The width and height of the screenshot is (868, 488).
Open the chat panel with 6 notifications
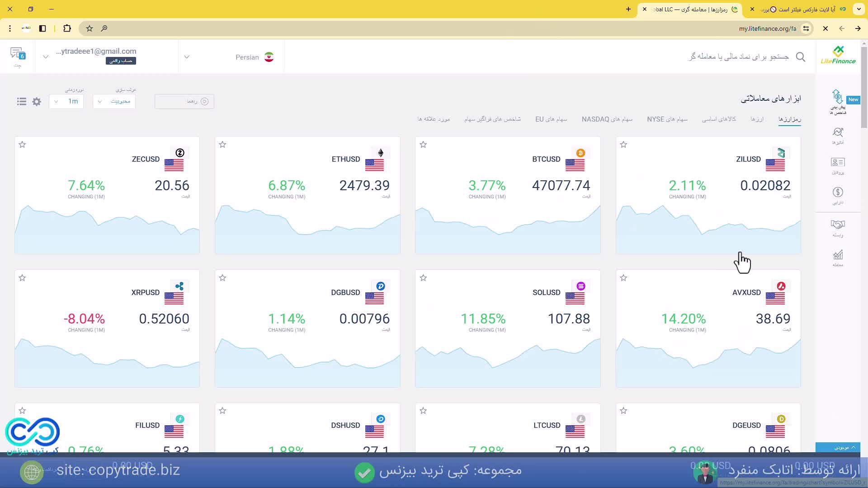[17, 56]
